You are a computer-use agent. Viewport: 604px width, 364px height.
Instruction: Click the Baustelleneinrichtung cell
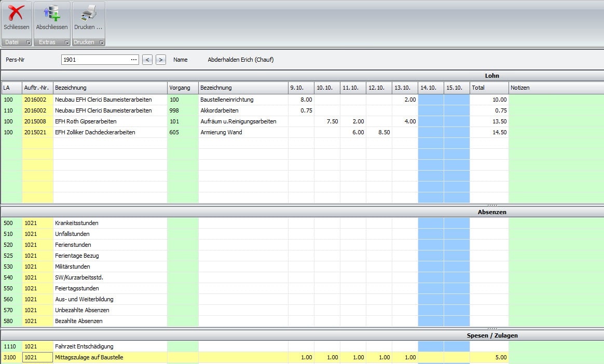pos(243,100)
